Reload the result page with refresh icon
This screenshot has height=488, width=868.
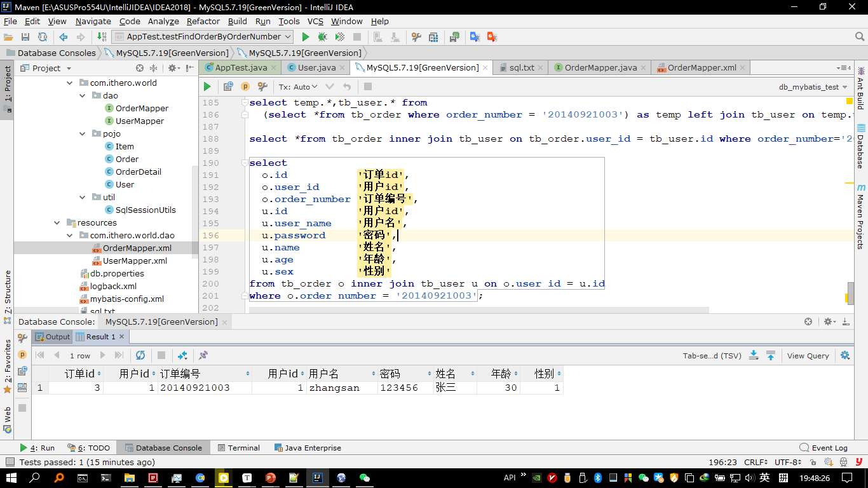140,355
